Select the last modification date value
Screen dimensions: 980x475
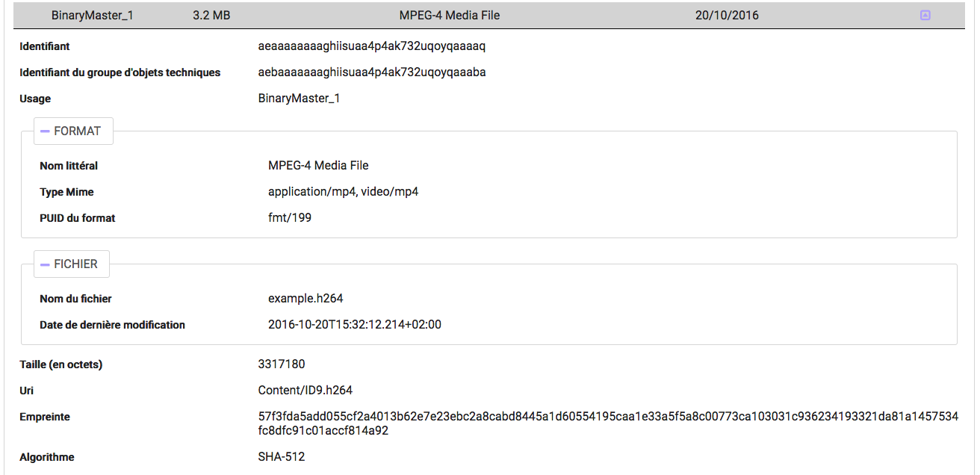pos(355,325)
